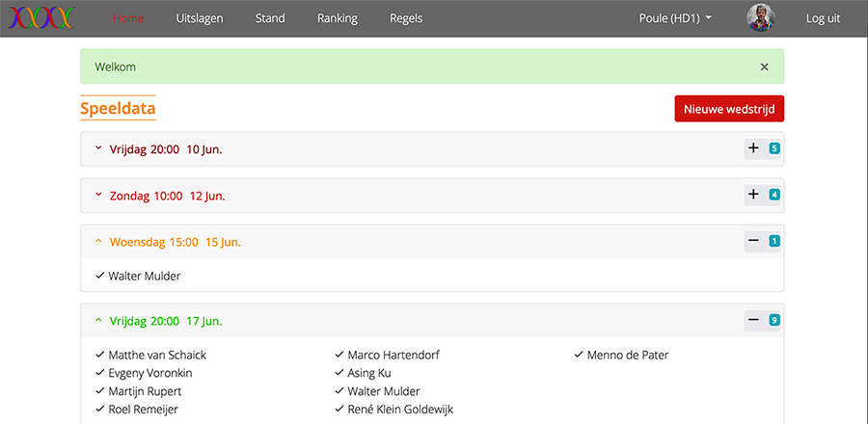The width and height of the screenshot is (868, 424).
Task: Click the colorful wave logo
Action: [41, 18]
